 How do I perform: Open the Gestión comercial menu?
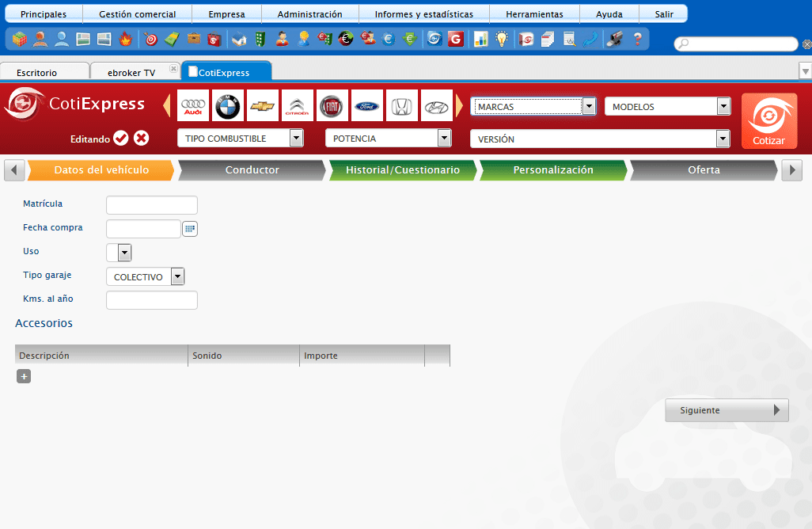137,14
